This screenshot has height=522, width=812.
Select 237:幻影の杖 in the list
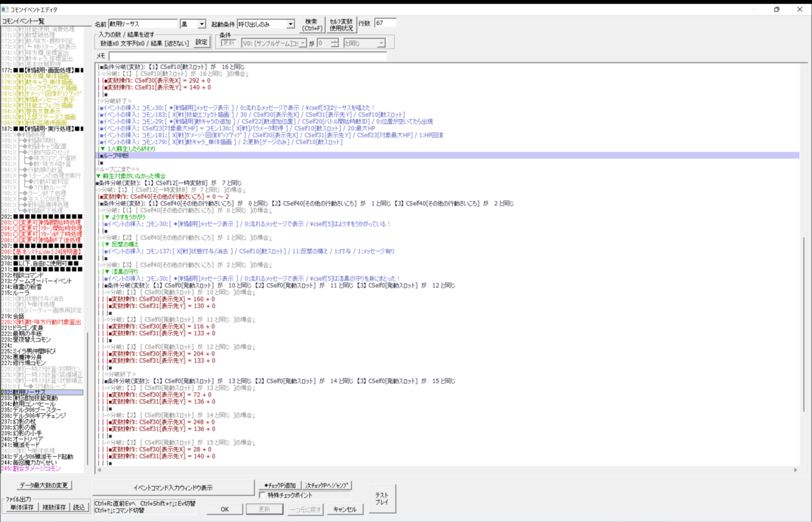tap(20, 421)
